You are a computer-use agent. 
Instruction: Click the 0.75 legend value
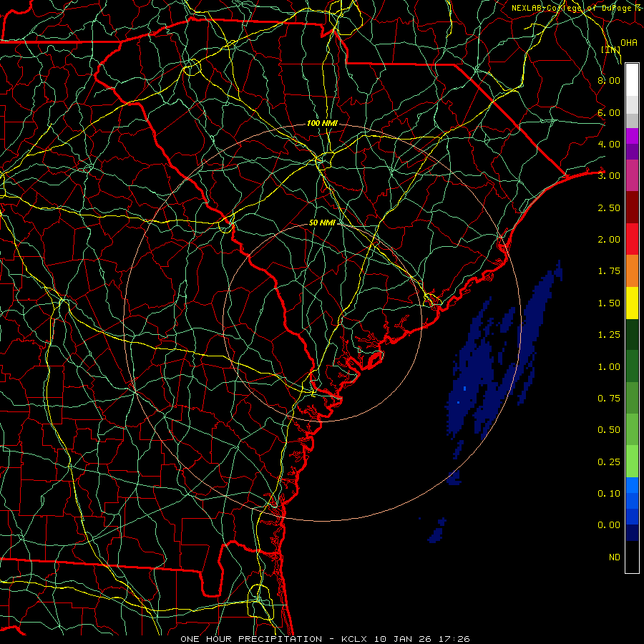coord(609,399)
